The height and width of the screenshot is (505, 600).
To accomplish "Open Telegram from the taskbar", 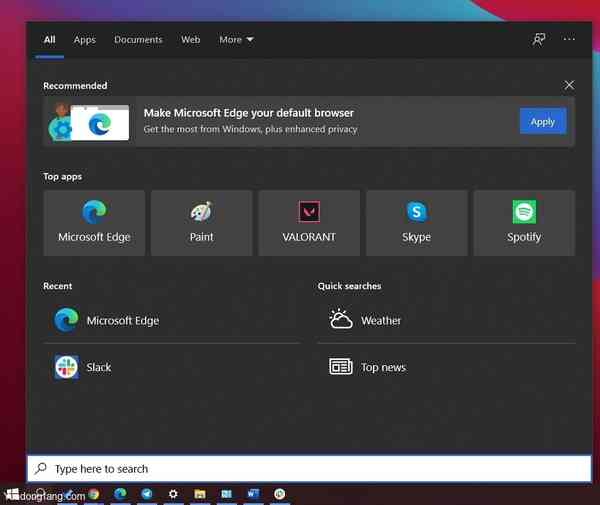I will click(x=147, y=494).
